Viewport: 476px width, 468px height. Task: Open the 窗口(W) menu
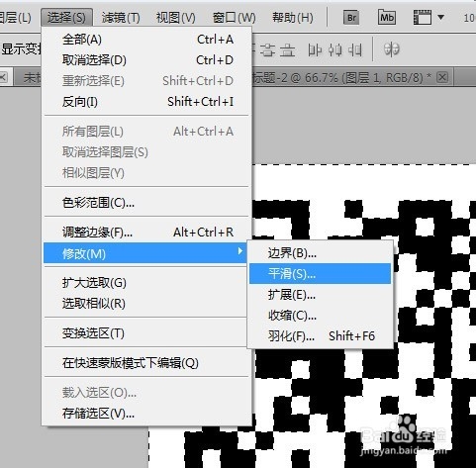click(234, 18)
